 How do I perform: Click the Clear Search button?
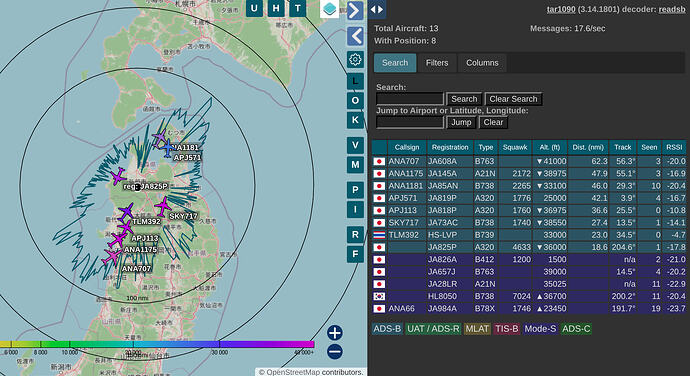coord(513,99)
